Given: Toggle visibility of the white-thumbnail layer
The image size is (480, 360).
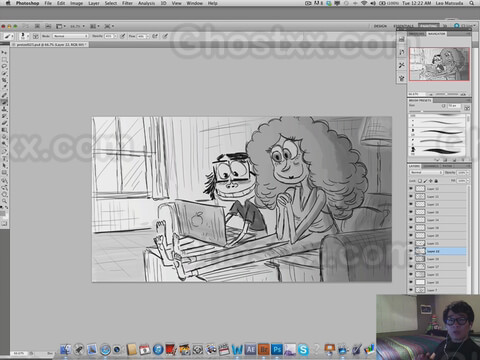Looking at the screenshot, I should (411, 282).
